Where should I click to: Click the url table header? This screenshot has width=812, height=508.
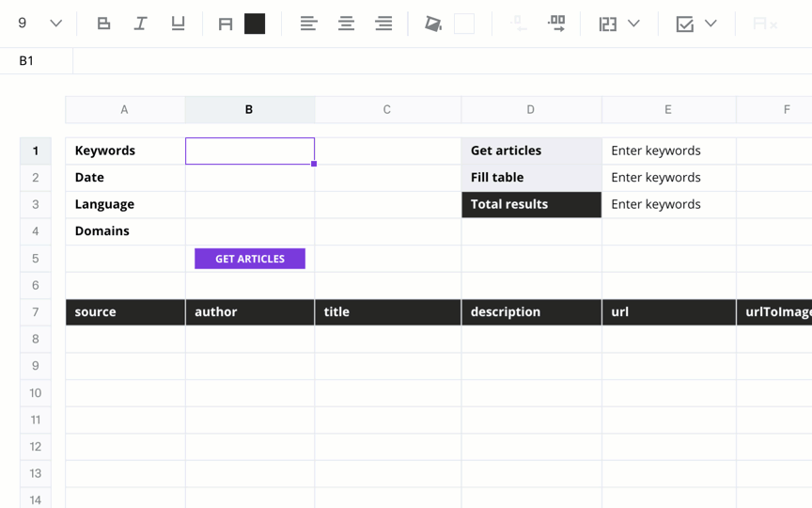[x=668, y=312]
